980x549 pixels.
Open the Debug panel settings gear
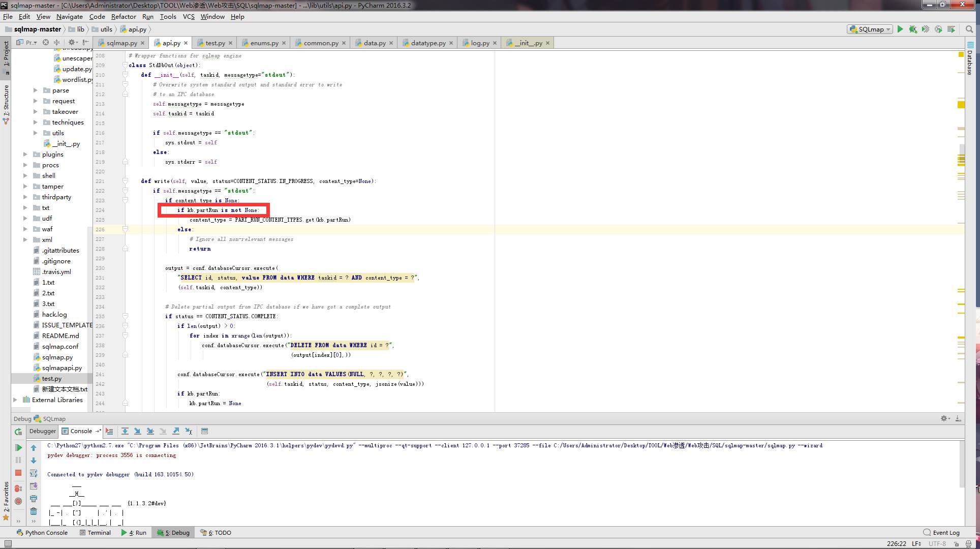pyautogui.click(x=945, y=418)
